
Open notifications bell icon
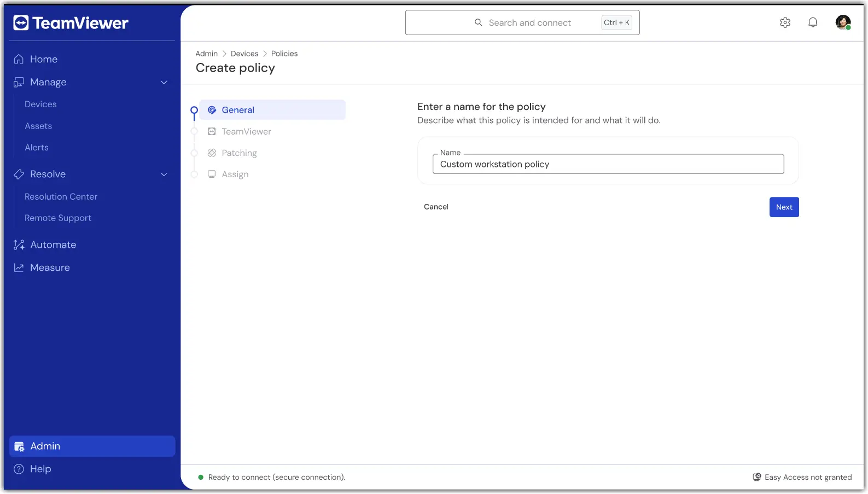click(813, 22)
